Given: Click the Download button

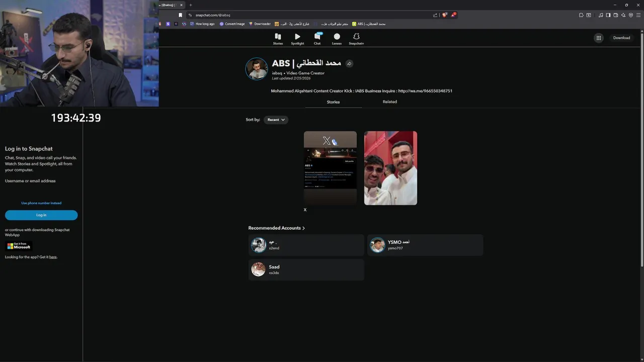Looking at the screenshot, I should pyautogui.click(x=621, y=38).
